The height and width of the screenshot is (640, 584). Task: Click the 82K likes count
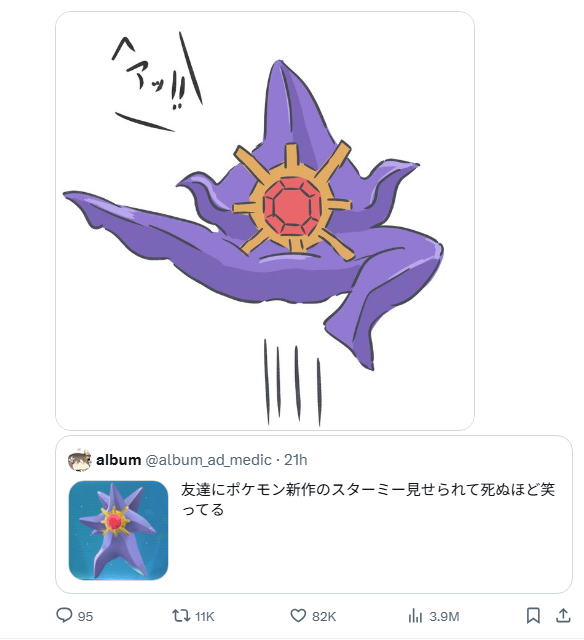coord(324,616)
